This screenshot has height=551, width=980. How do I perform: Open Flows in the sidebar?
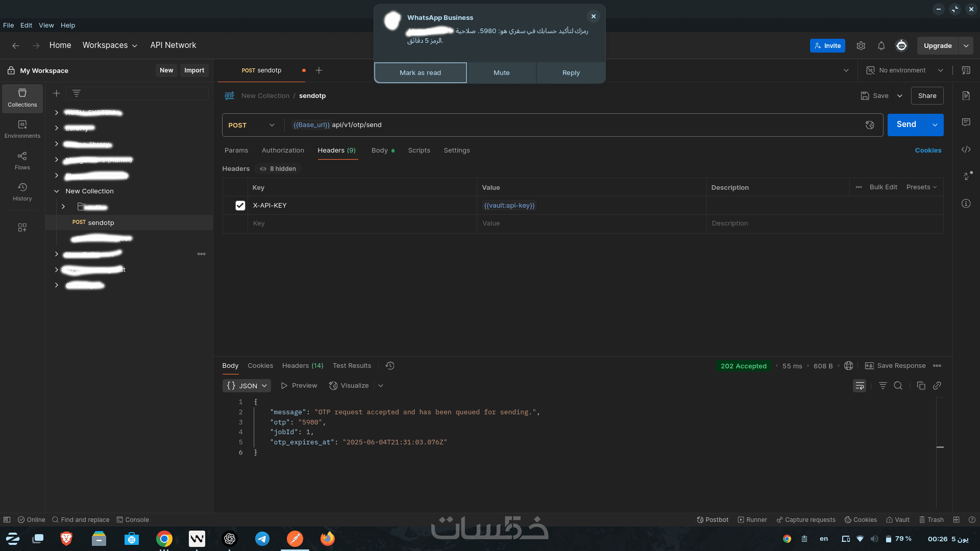coord(22,161)
